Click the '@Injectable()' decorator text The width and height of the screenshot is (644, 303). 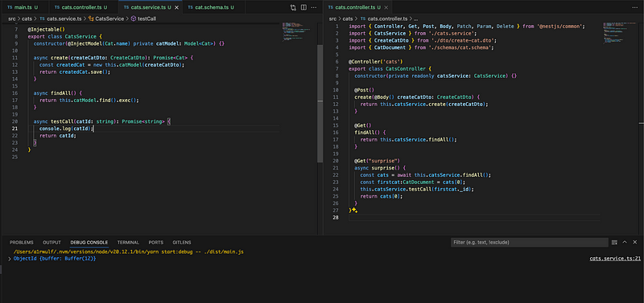click(47, 30)
